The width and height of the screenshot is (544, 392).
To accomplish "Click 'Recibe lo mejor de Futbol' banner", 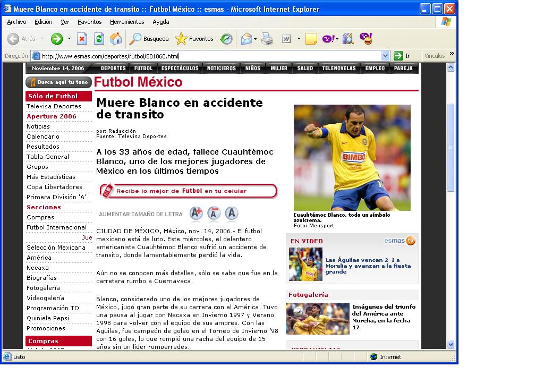I will pyautogui.click(x=189, y=191).
